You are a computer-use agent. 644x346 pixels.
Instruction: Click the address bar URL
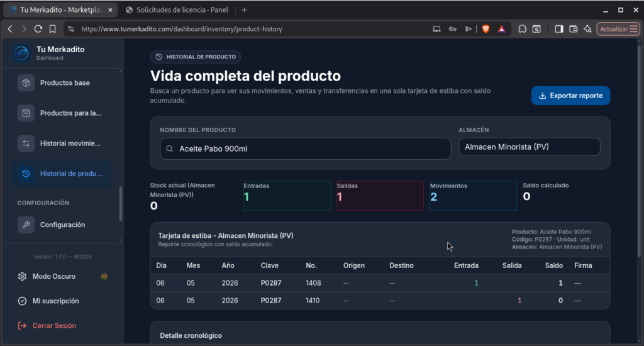tap(182, 29)
